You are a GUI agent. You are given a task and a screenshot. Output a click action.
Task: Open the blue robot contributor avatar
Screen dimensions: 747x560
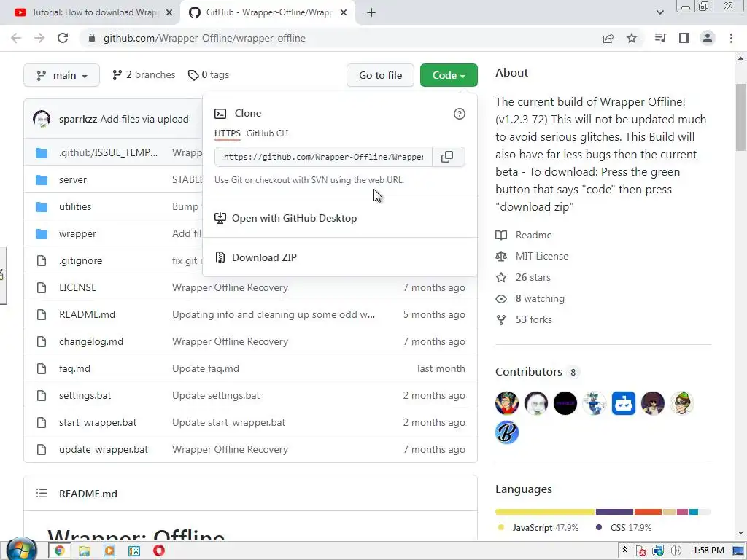(x=624, y=402)
